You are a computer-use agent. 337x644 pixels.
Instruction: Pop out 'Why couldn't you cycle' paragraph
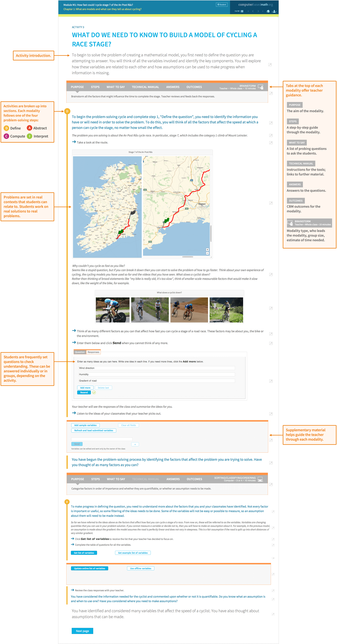coord(271,275)
